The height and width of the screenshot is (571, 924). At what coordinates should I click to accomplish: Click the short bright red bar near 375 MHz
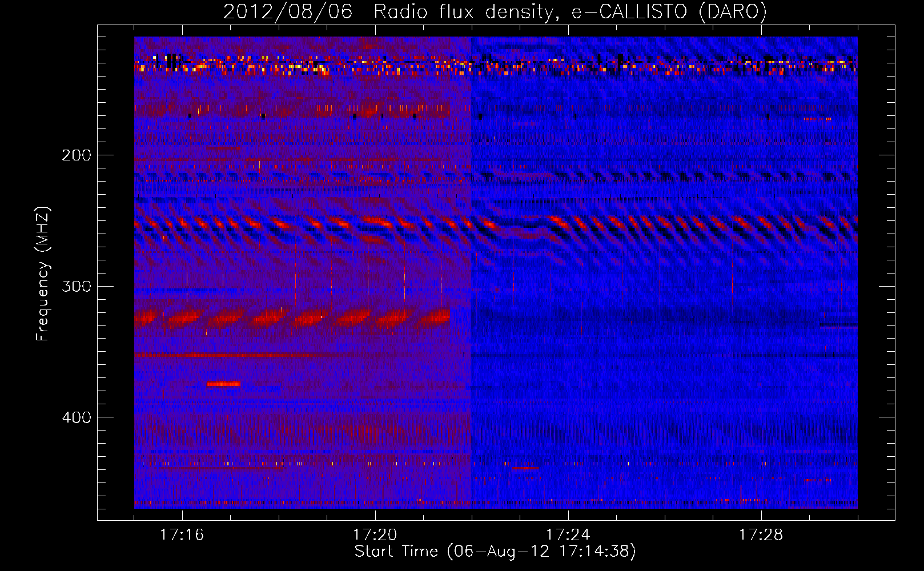[x=223, y=384]
